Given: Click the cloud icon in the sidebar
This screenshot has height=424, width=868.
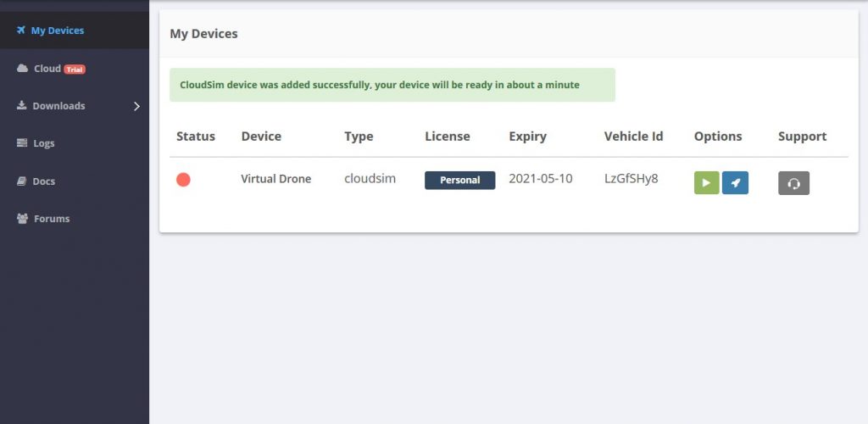Looking at the screenshot, I should point(23,69).
